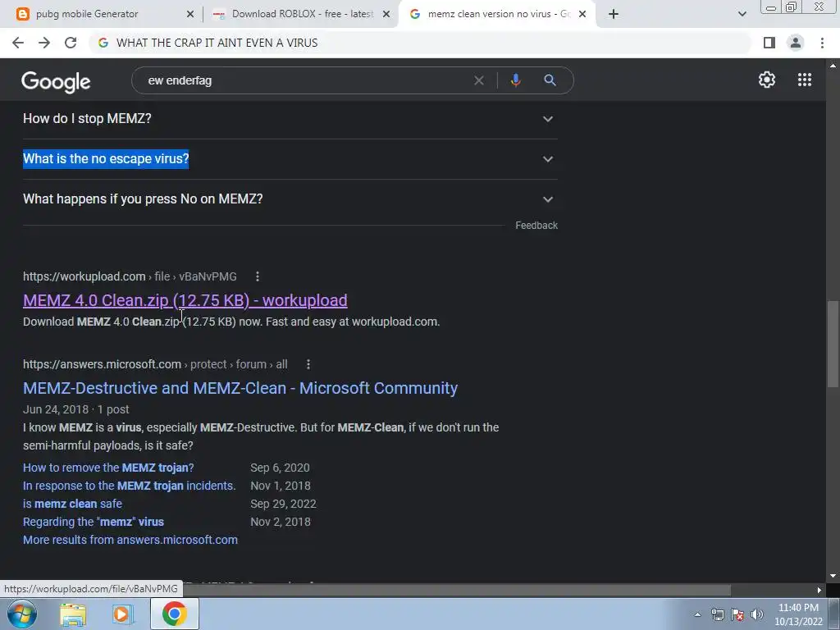
Task: Expand 'What happens if you press No on MEMZ?'
Action: (290, 199)
